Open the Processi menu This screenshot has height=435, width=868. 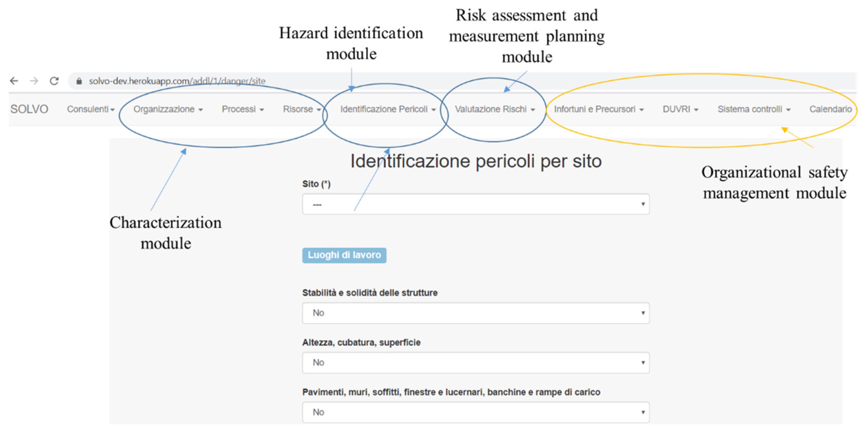(242, 109)
